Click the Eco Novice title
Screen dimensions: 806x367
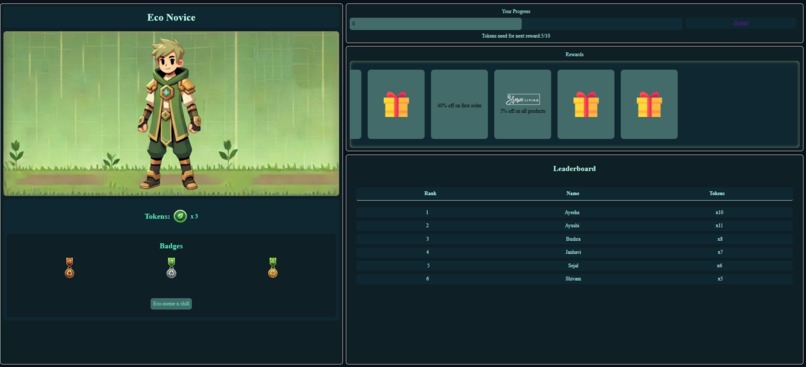pyautogui.click(x=171, y=17)
